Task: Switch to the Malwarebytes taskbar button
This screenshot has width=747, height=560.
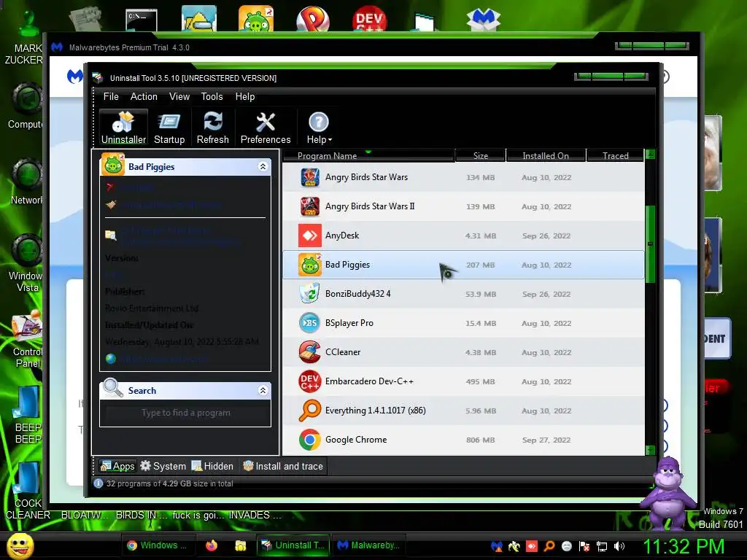Action: [x=368, y=545]
